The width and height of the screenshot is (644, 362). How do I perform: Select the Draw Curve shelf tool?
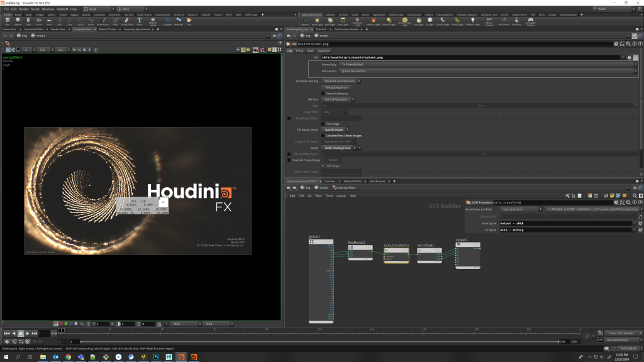point(103,21)
